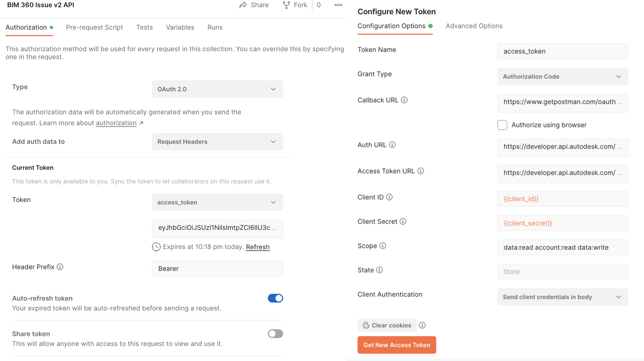The width and height of the screenshot is (644, 361).
Task: Click the empty State input field
Action: (x=563, y=272)
